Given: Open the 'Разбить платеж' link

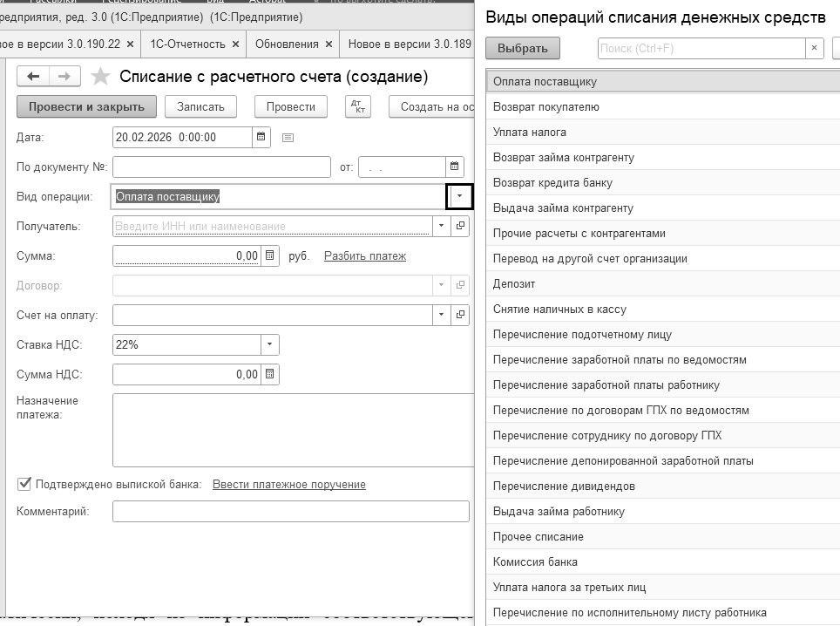Looking at the screenshot, I should [365, 255].
